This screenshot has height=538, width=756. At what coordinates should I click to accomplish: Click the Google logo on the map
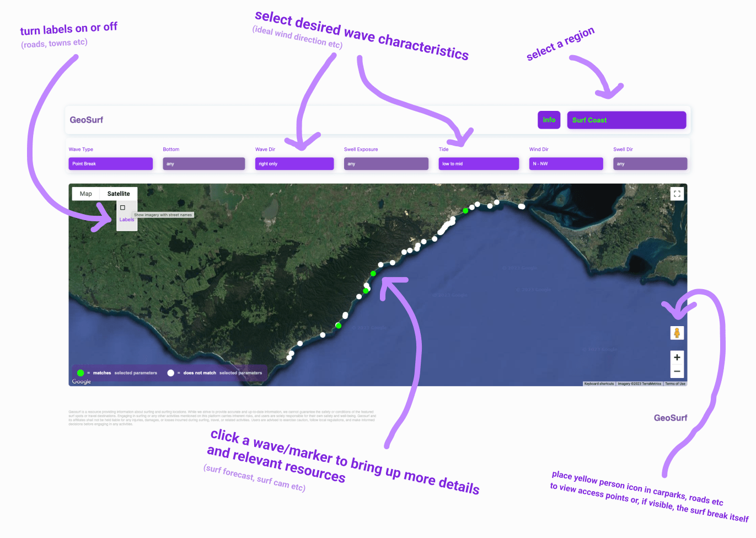82,381
